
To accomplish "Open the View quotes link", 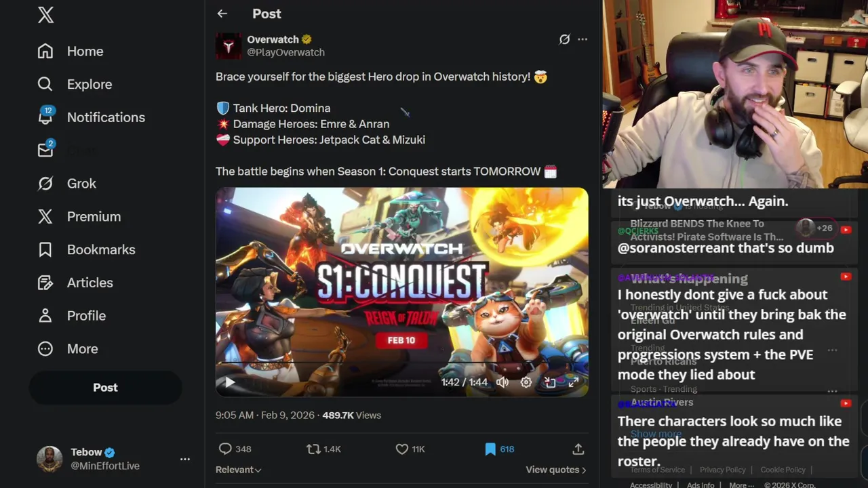I will click(x=556, y=470).
